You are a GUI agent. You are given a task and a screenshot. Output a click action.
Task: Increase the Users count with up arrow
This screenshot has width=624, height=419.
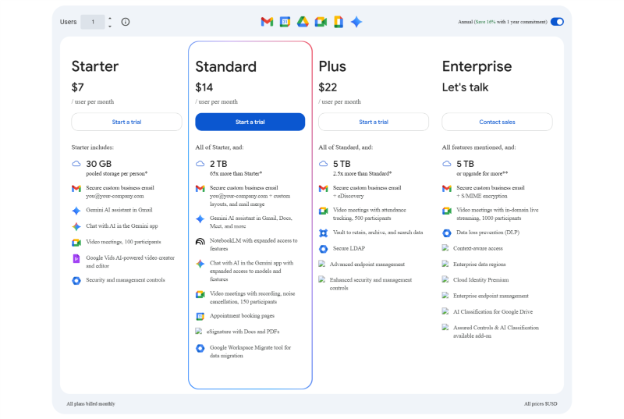[x=110, y=18]
